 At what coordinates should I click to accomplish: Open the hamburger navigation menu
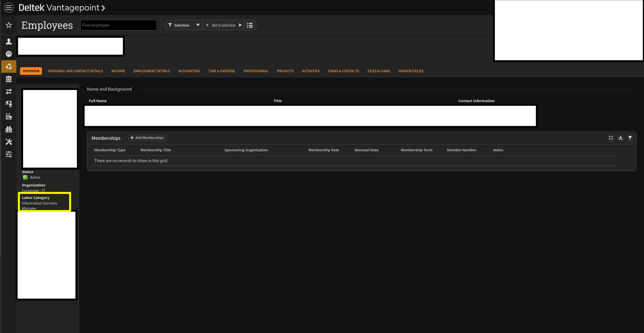[x=9, y=8]
